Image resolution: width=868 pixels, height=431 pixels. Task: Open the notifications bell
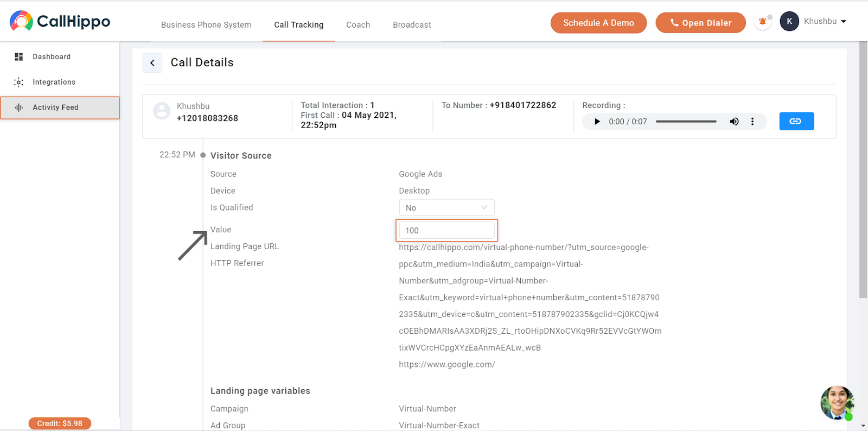point(763,22)
